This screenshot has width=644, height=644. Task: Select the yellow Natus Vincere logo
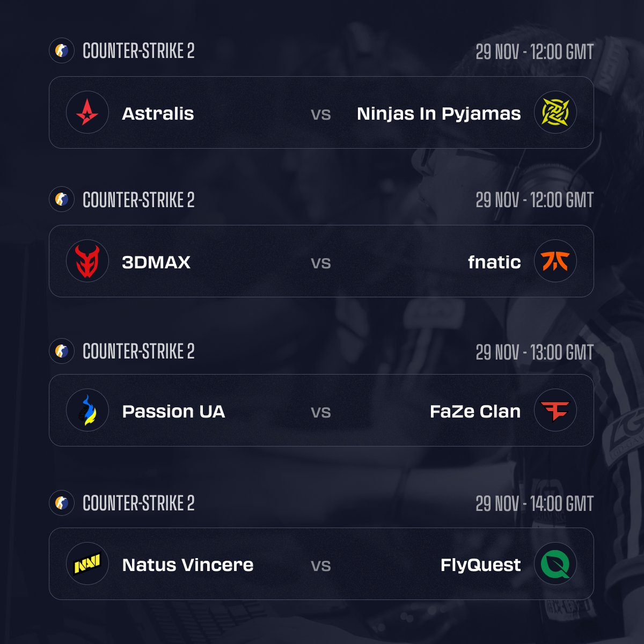click(87, 564)
